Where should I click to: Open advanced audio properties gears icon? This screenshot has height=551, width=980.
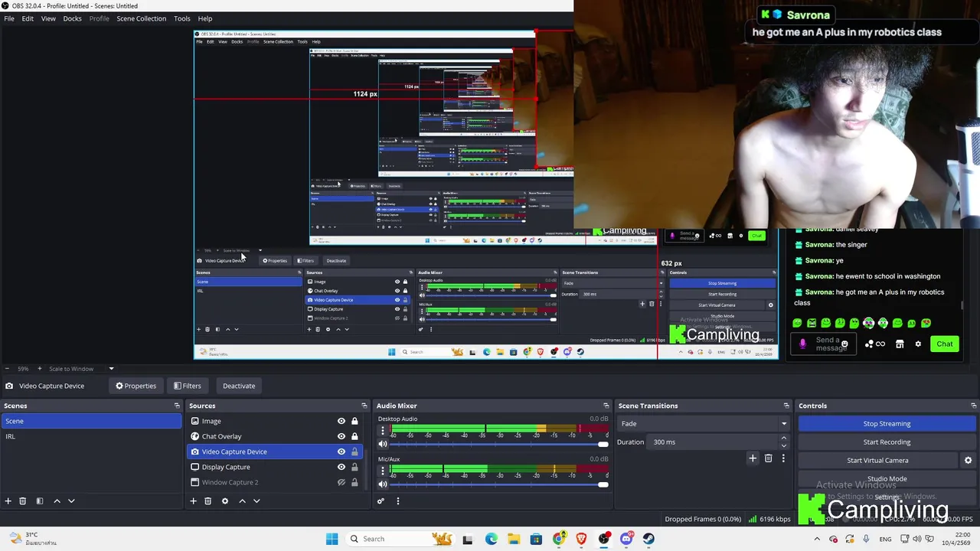pyautogui.click(x=381, y=501)
